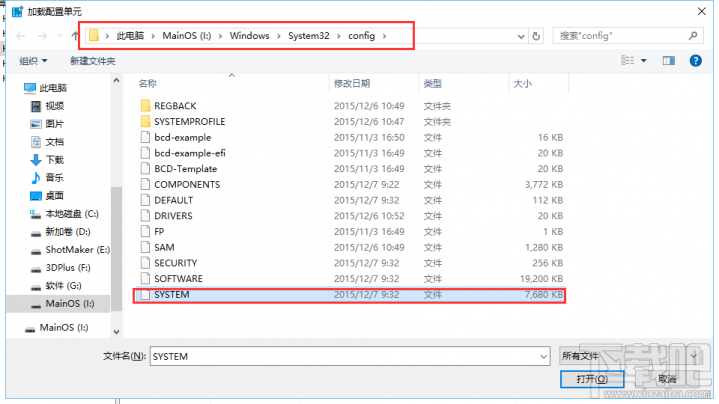The height and width of the screenshot is (404, 719).
Task: Expand the 文件名 combo box dropdown
Action: 543,356
